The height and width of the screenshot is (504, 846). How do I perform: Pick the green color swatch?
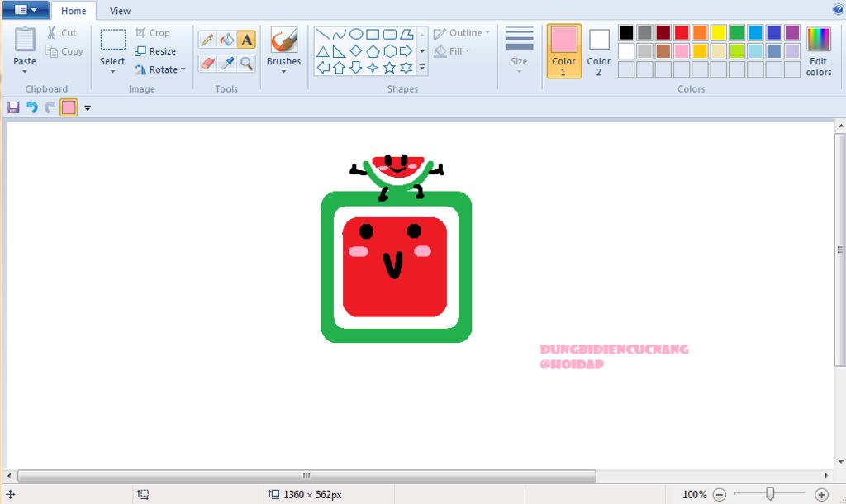(737, 33)
